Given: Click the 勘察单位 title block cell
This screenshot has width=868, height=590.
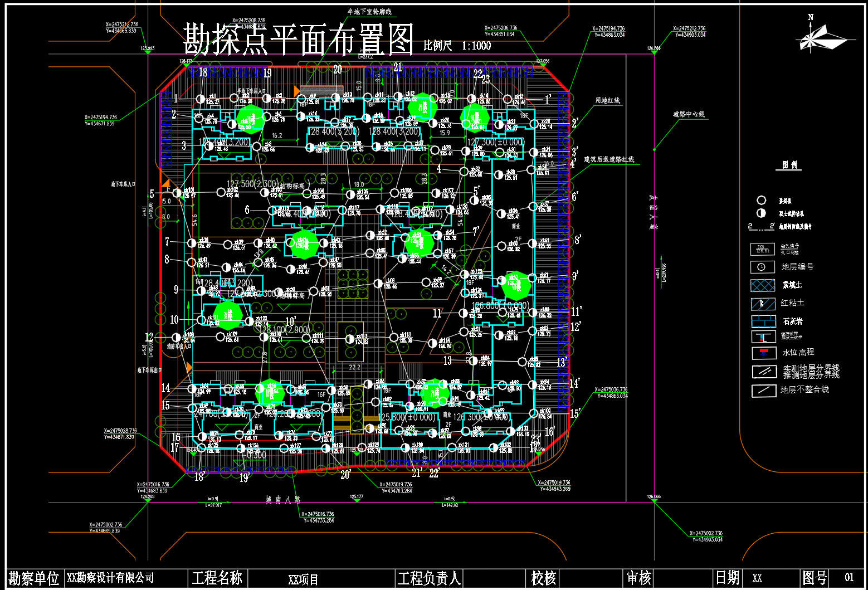Looking at the screenshot, I should (34, 578).
